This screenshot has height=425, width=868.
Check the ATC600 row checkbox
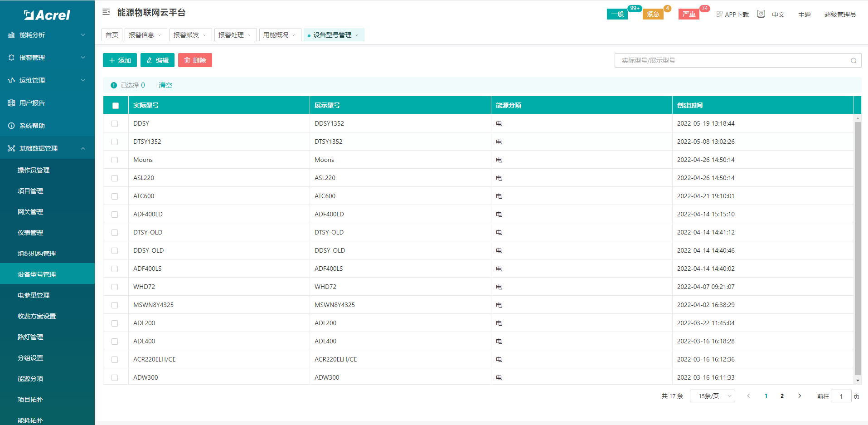coord(115,196)
